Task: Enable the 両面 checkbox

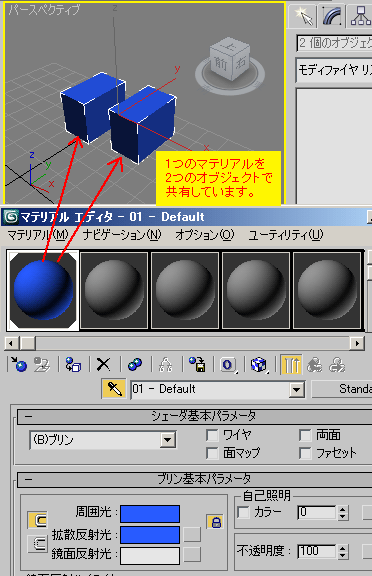Action: tap(305, 435)
